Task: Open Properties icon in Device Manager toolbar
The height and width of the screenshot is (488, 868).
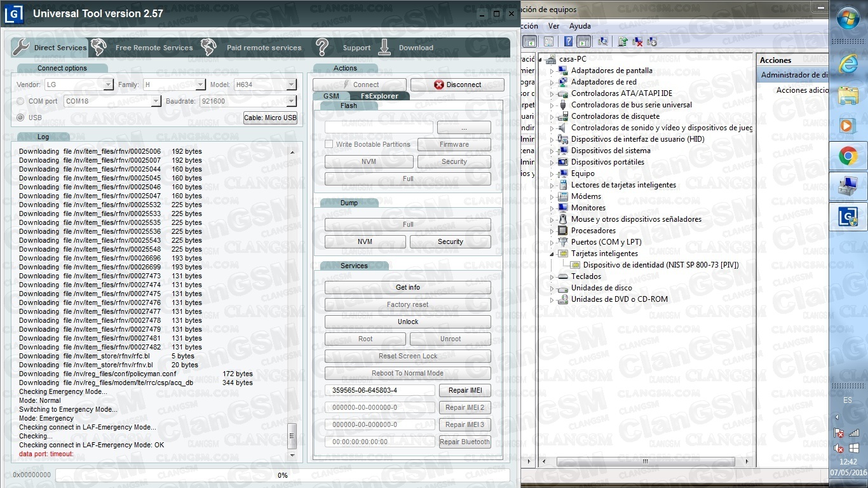Action: [x=548, y=41]
